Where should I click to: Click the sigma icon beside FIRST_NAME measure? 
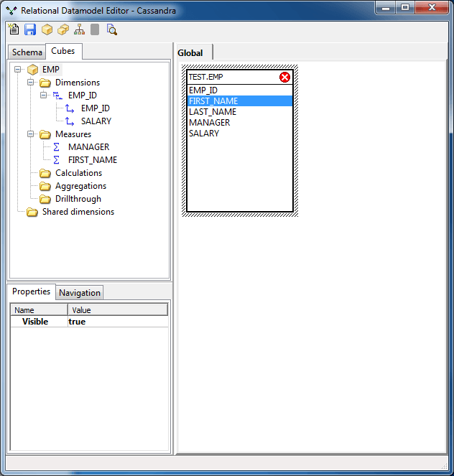(57, 160)
